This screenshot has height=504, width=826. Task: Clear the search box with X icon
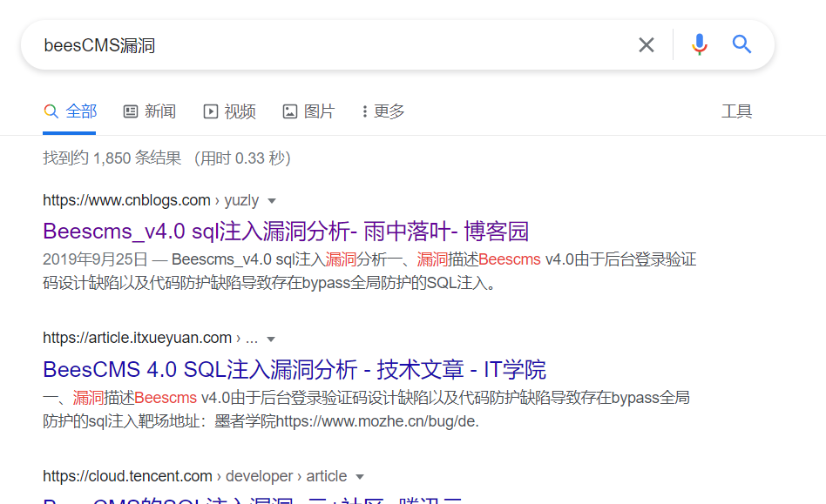(647, 44)
